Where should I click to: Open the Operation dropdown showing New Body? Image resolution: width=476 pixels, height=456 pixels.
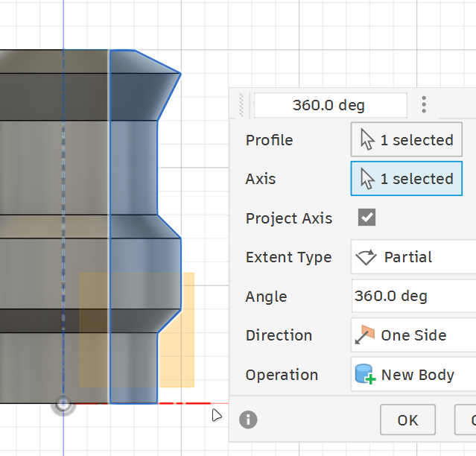coord(413,374)
